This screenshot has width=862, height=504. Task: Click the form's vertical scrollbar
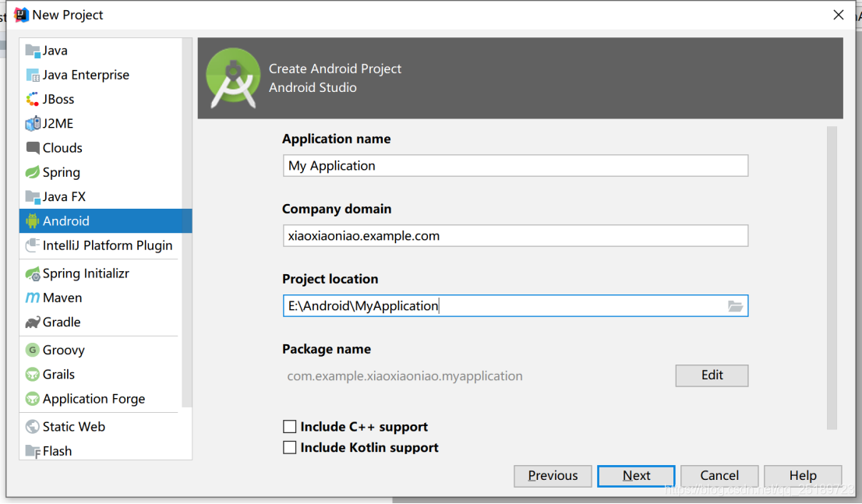point(832,277)
